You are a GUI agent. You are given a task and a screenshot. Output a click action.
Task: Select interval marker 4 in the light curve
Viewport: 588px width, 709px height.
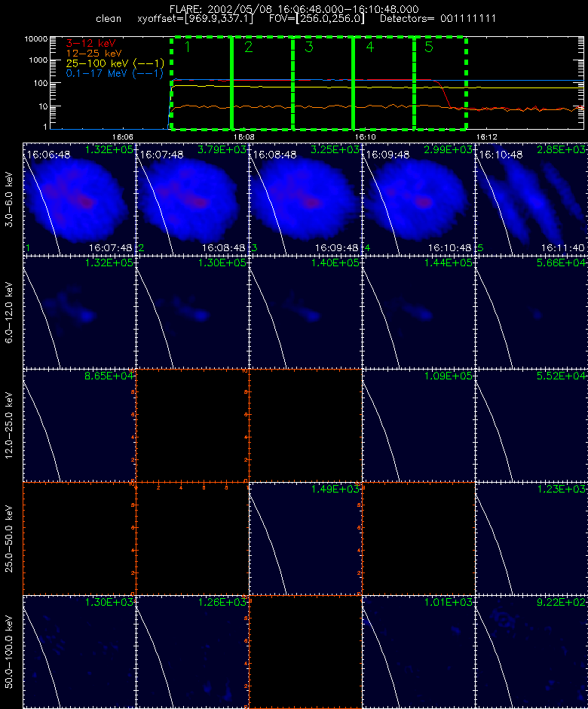click(369, 47)
